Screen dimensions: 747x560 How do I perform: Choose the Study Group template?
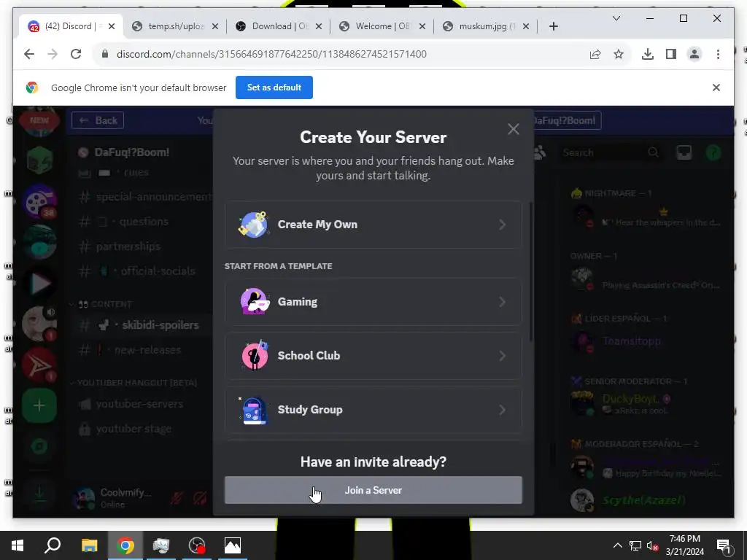[x=373, y=410]
